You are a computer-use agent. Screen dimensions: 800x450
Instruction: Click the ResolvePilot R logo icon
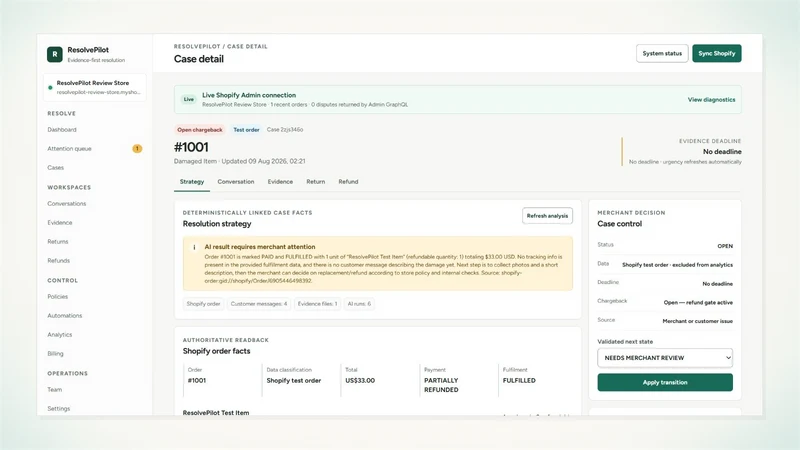click(x=55, y=54)
